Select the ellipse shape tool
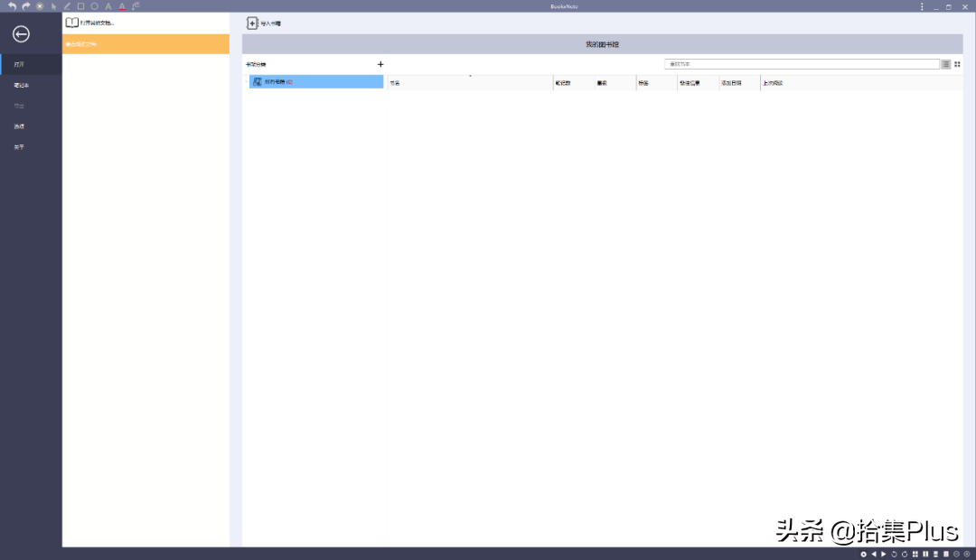Image resolution: width=976 pixels, height=560 pixels. 95,6
